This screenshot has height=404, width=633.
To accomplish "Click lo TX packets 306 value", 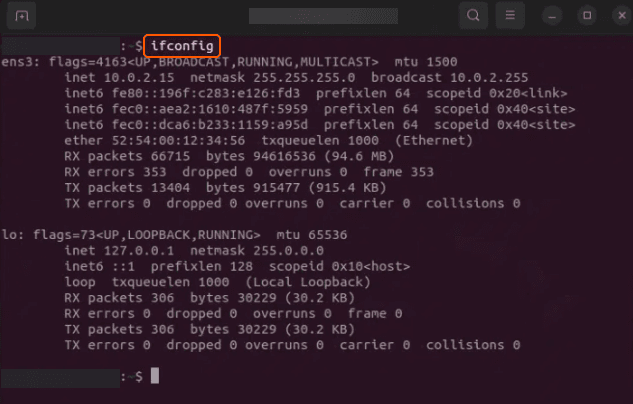I will coord(163,329).
